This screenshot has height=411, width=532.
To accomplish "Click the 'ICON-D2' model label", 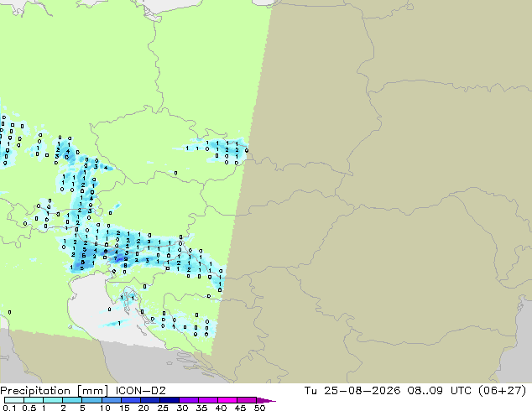I will 140,391.
